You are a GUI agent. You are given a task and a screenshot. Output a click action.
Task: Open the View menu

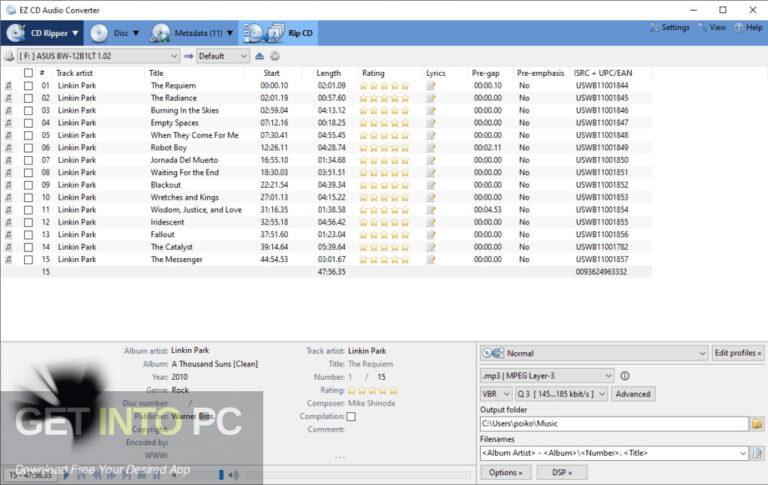712,27
